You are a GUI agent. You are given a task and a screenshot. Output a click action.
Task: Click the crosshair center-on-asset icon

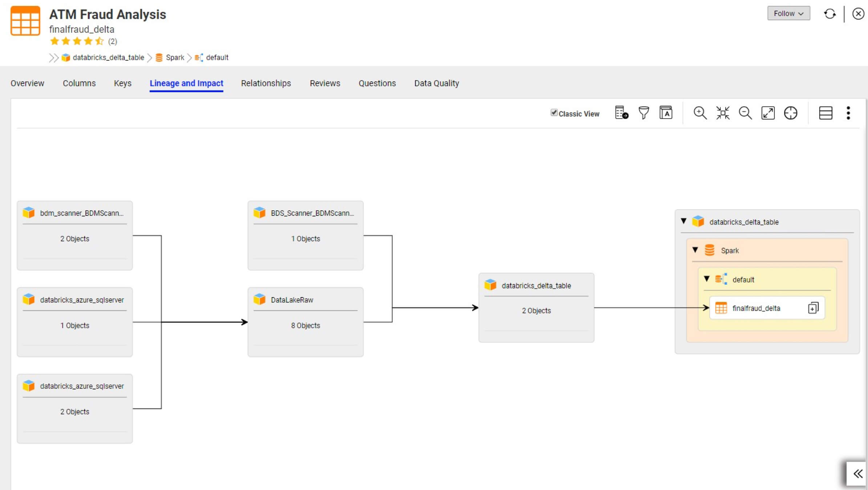pyautogui.click(x=790, y=113)
